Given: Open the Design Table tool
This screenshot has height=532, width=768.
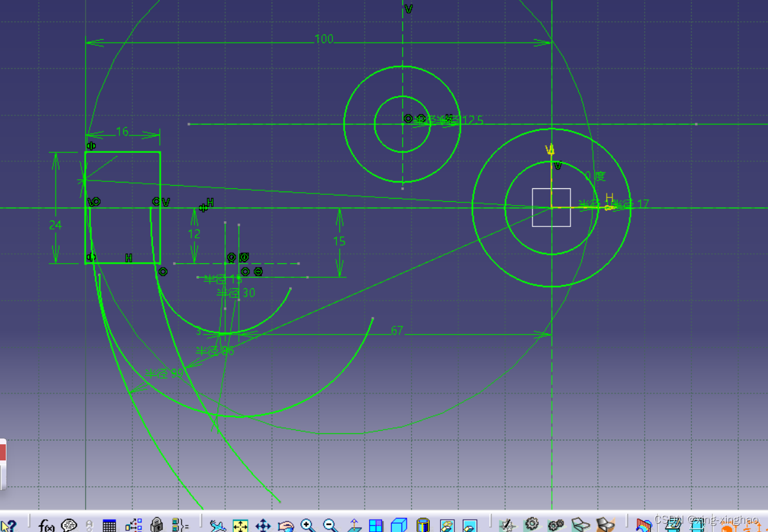Looking at the screenshot, I should tap(109, 526).
